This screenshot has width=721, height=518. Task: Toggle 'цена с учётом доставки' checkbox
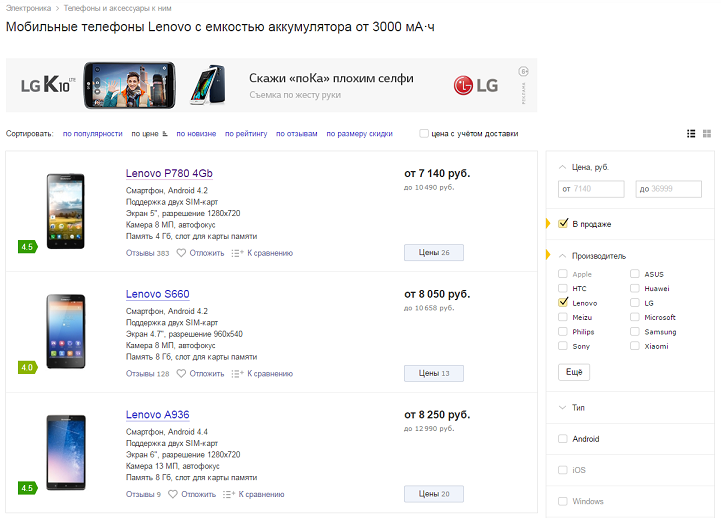(423, 133)
